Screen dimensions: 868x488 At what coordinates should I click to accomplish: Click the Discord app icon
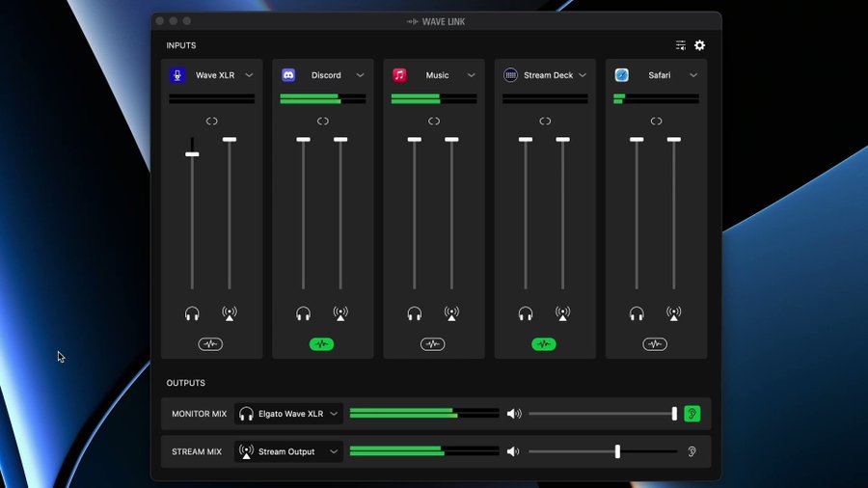click(288, 74)
